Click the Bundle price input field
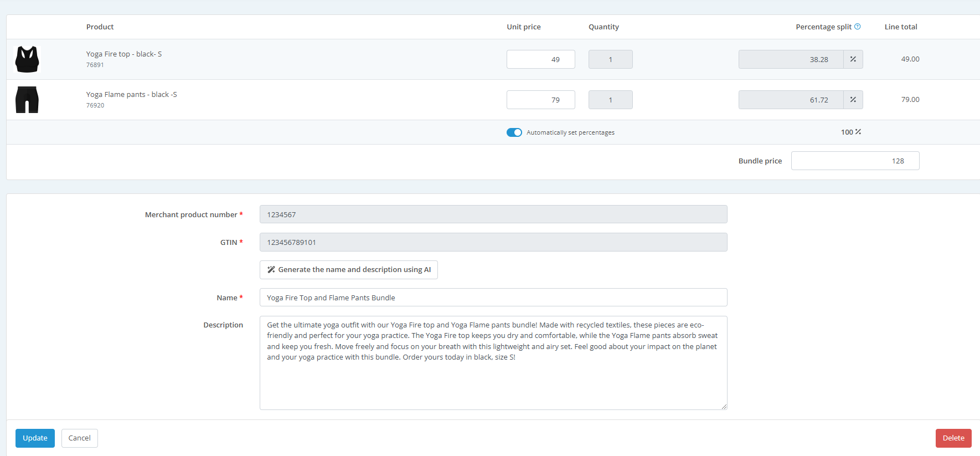 point(855,161)
